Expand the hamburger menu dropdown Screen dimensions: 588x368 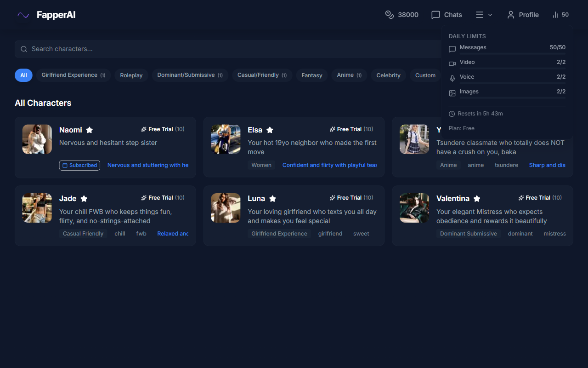click(x=480, y=15)
